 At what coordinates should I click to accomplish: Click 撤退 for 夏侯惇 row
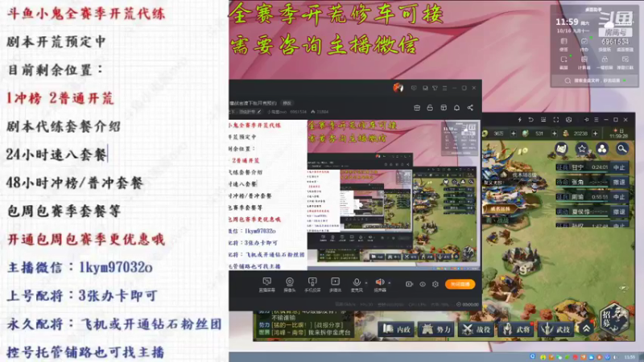619,212
